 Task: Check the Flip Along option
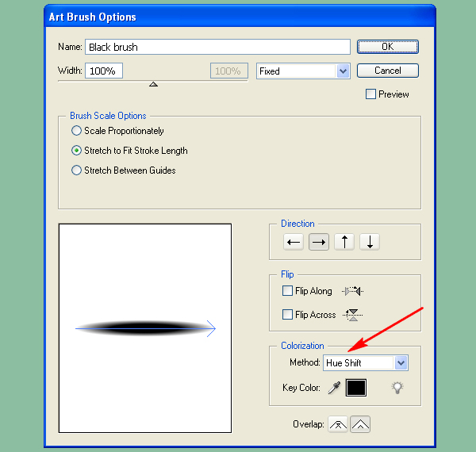287,290
